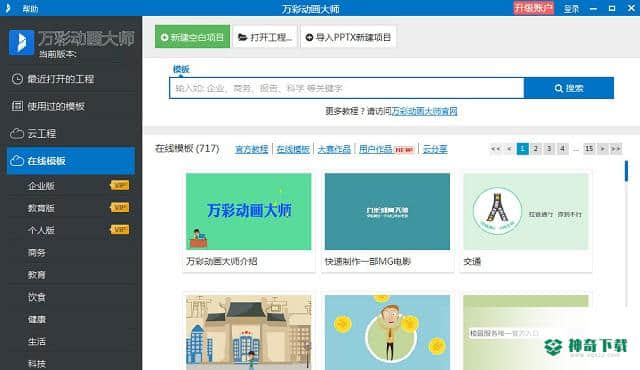Click the 当前版本 label under logo
This screenshot has height=370, width=640.
tap(58, 54)
